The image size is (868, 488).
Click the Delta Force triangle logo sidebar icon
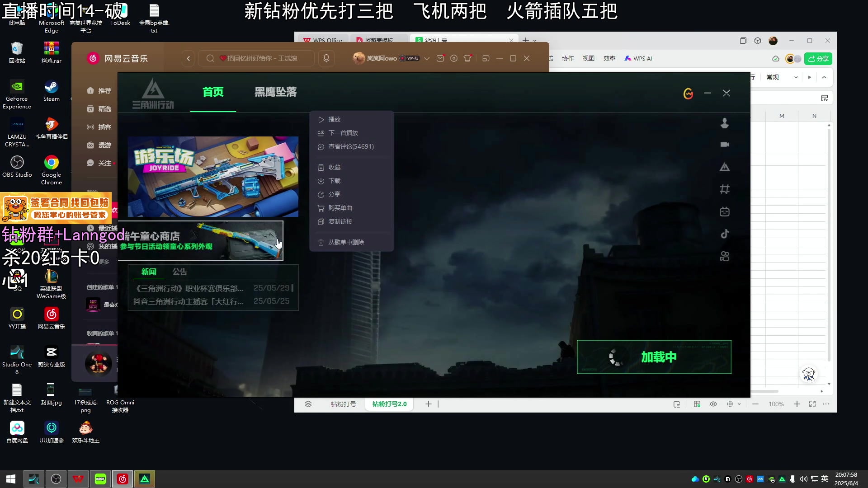click(x=725, y=167)
